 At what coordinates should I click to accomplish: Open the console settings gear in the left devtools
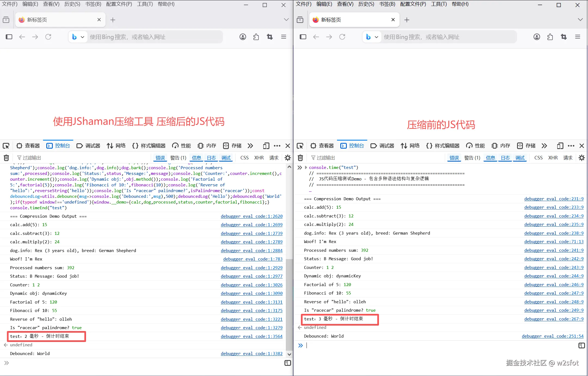tap(288, 158)
